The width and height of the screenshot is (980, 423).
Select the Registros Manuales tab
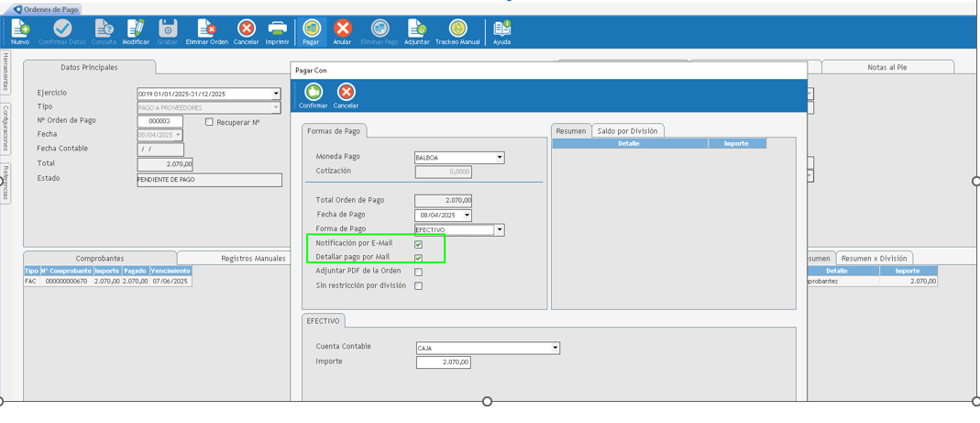coord(253,259)
